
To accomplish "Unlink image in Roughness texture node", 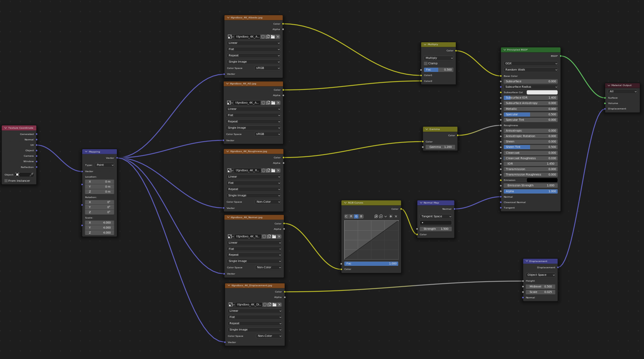I will click(278, 171).
